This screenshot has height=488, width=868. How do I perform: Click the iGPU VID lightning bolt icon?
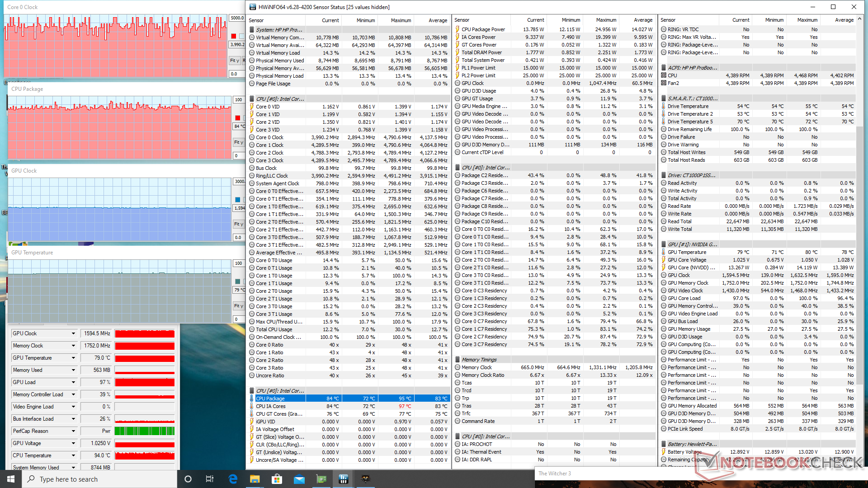click(252, 422)
